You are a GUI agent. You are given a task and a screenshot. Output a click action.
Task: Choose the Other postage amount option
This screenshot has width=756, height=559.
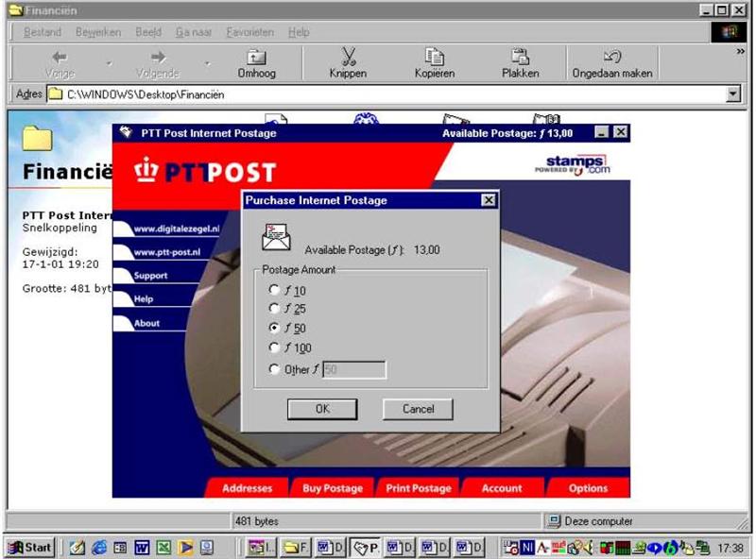click(274, 369)
